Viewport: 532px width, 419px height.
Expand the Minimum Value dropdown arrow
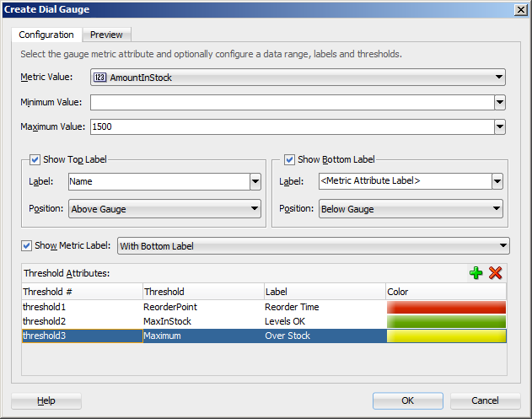click(x=500, y=103)
